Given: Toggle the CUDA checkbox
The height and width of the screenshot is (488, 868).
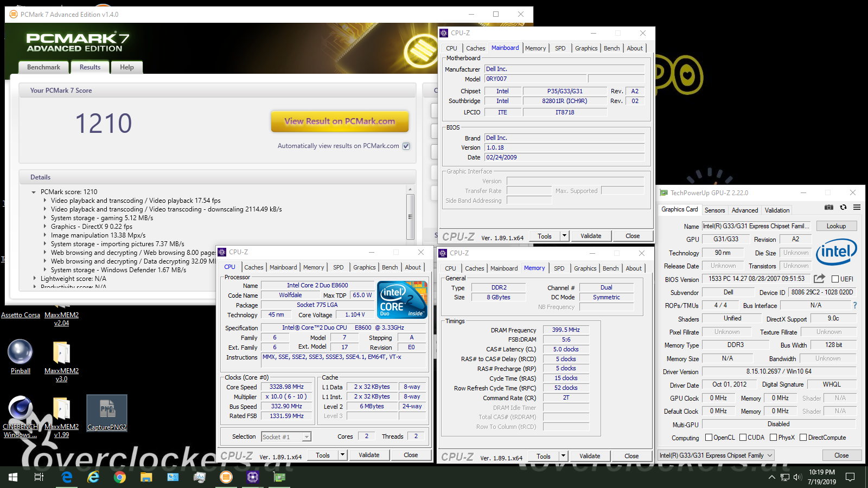Looking at the screenshot, I should pyautogui.click(x=742, y=438).
